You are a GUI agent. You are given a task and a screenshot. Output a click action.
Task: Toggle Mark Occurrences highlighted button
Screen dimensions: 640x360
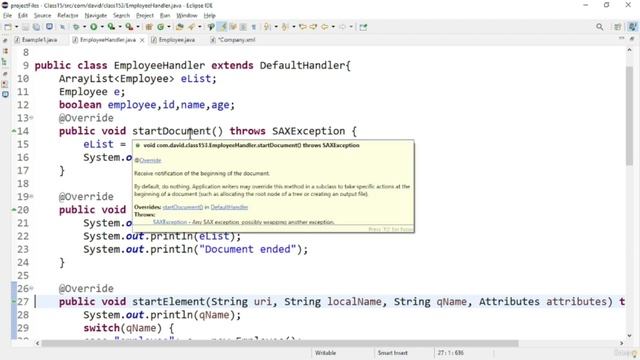pos(223,27)
